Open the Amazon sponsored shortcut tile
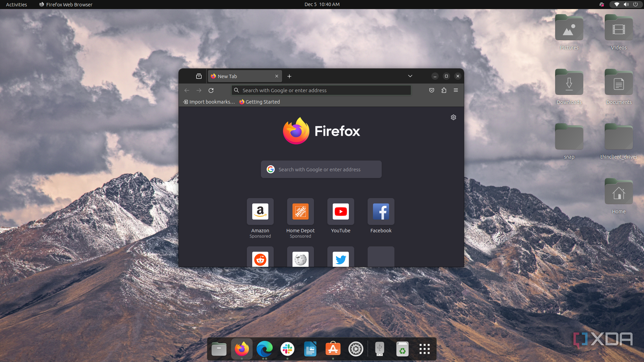Image resolution: width=644 pixels, height=362 pixels. tap(260, 212)
